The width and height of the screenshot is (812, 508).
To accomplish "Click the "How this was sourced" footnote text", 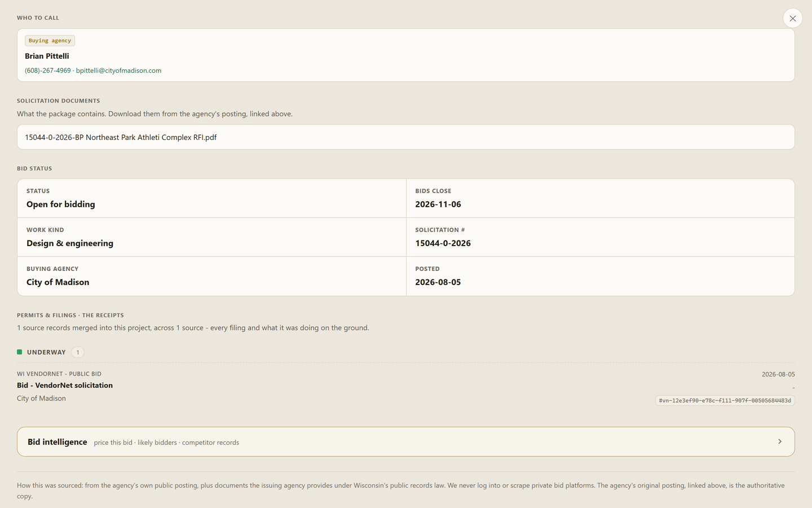I will coord(401,491).
